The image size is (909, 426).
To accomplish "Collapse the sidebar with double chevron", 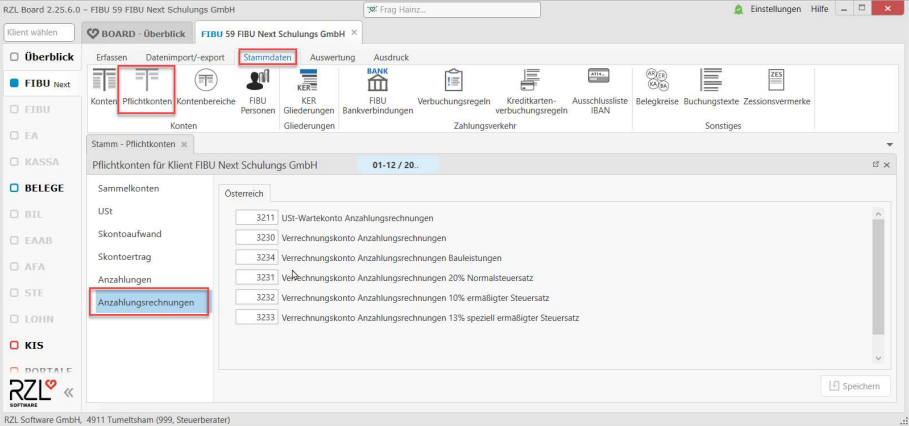I will [68, 393].
